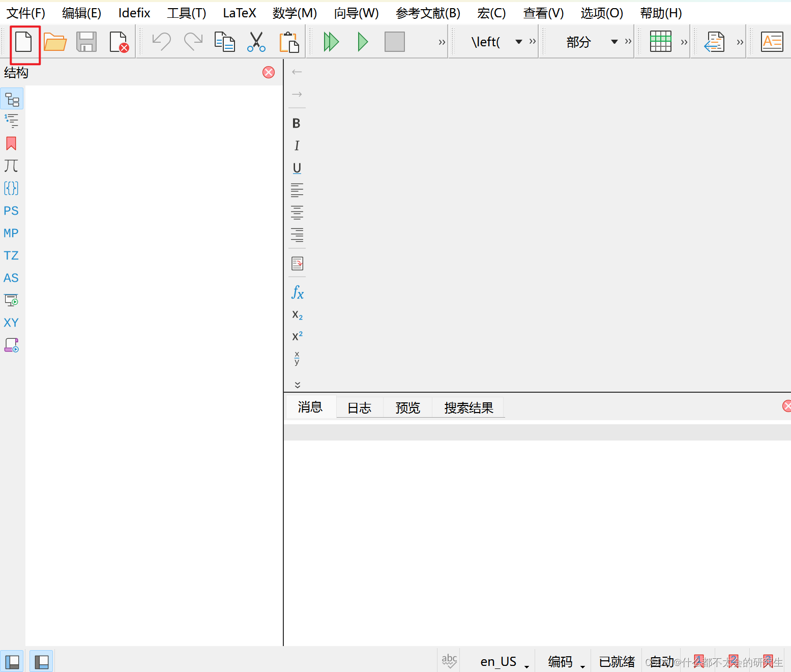Screen dimensions: 791x672
Task: Expand overflow next to the table icon
Action: pyautogui.click(x=684, y=42)
